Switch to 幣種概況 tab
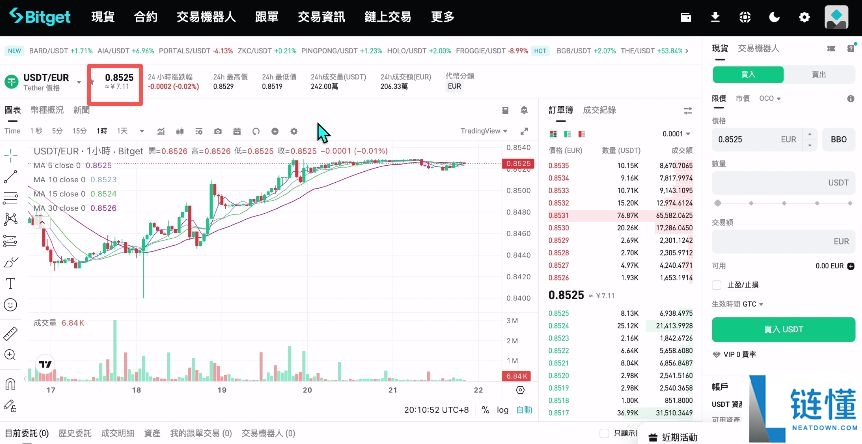862x444 pixels. [x=47, y=110]
